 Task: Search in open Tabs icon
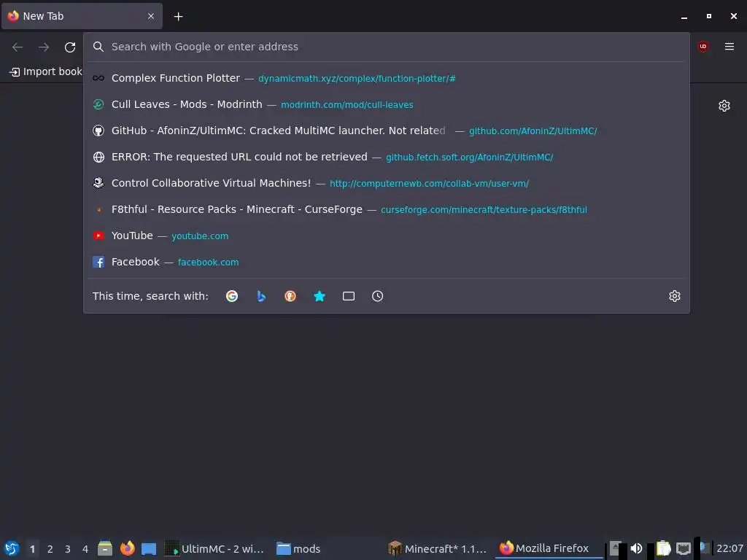(x=349, y=296)
